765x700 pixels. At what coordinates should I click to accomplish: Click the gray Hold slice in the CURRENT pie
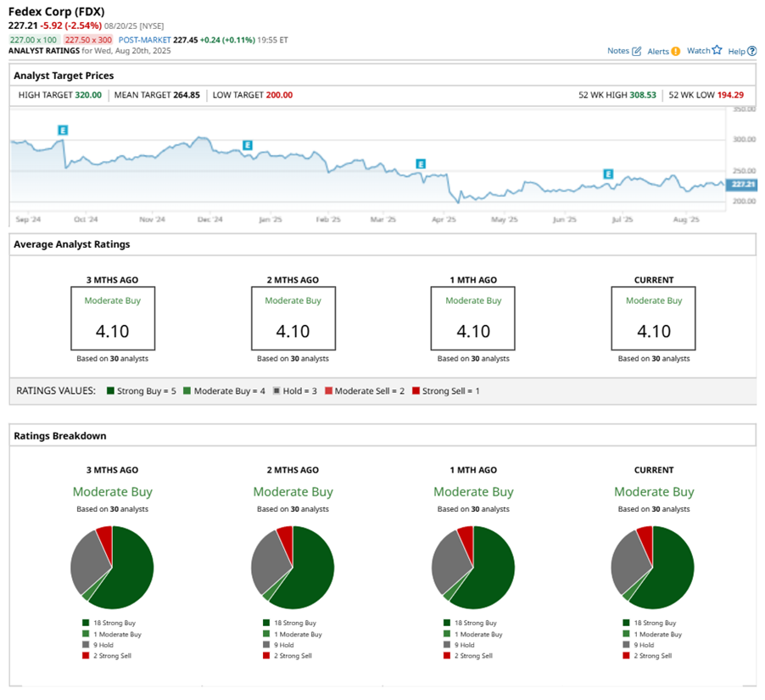click(x=631, y=562)
